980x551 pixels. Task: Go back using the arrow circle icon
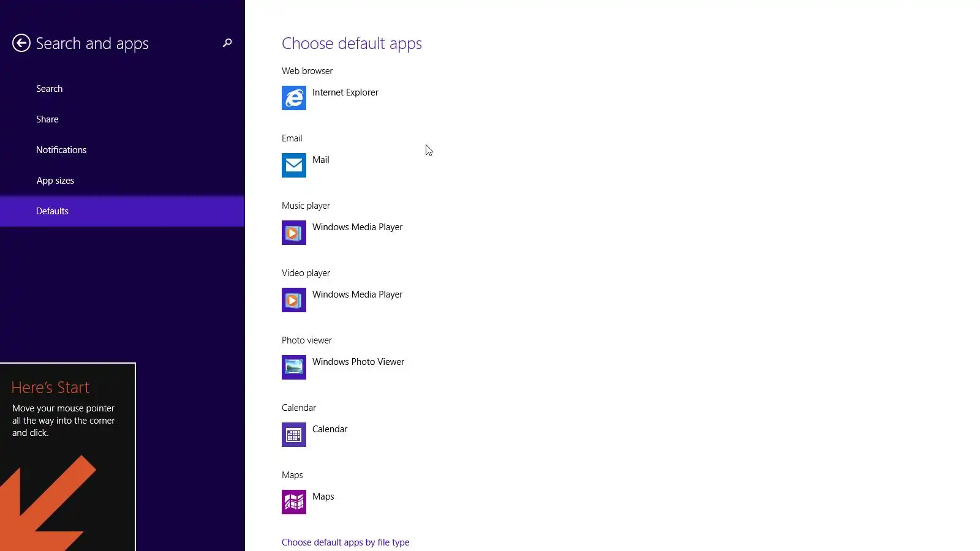coord(21,43)
